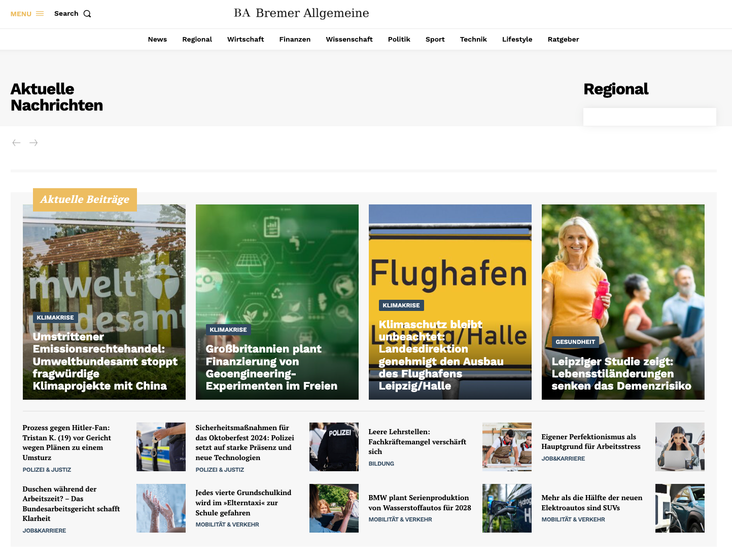Click the KLIMAKRISE tag on Flughafen article

click(401, 305)
